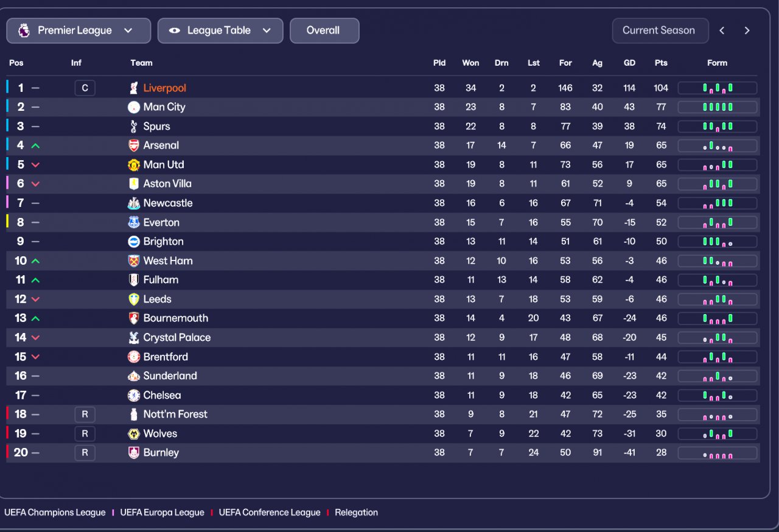
Task: Sort table by Pts column header
Action: tap(661, 63)
